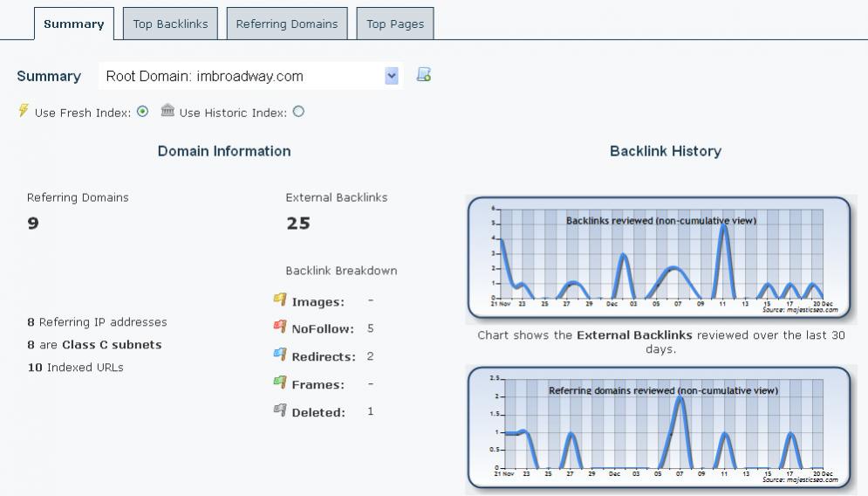Click the Backlinks reviewed history chart
Viewport: 868px width, 496px height.
click(x=659, y=259)
